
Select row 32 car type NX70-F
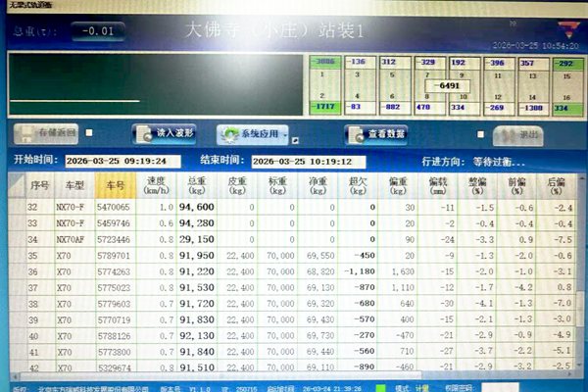(73, 208)
